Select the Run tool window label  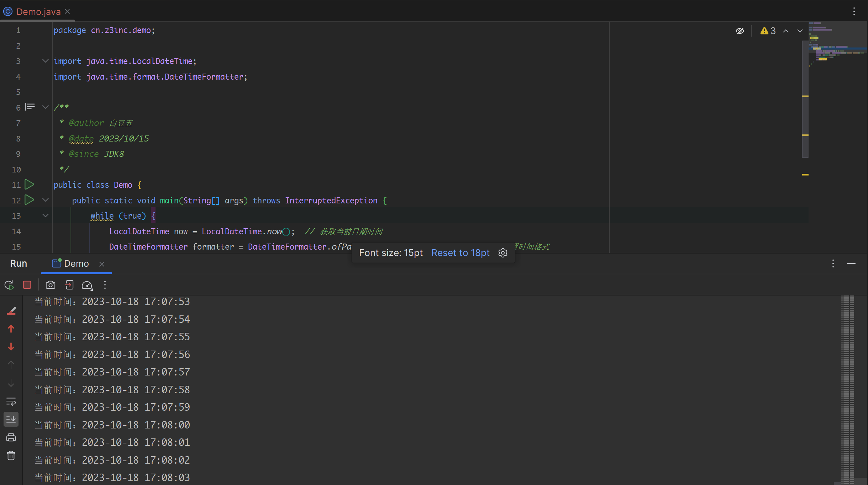click(19, 263)
